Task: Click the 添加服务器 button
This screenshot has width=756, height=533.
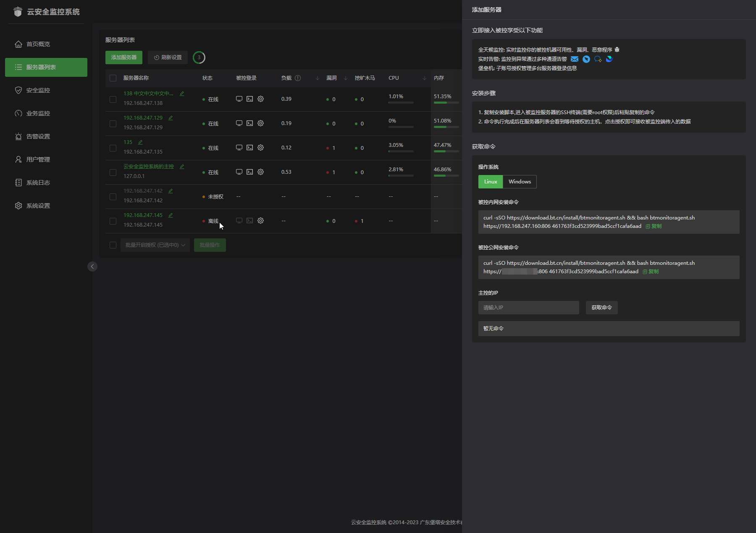Action: [124, 57]
